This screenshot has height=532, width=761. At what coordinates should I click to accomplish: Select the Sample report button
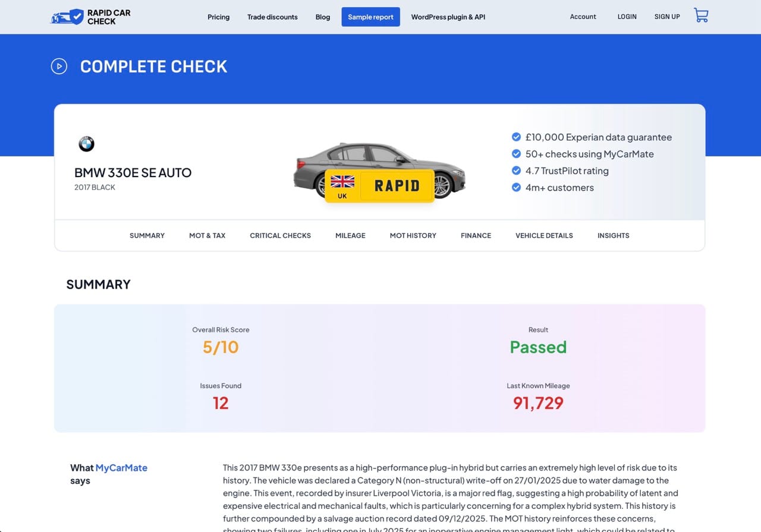370,17
